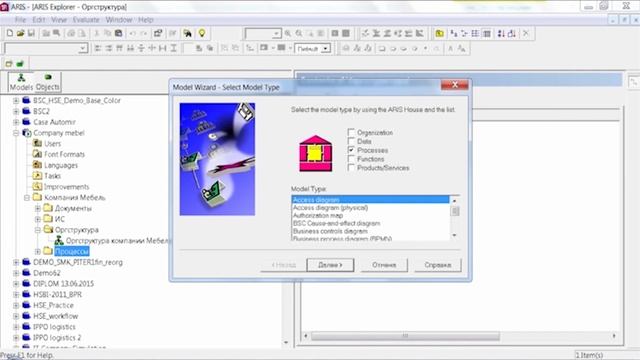The width and height of the screenshot is (640, 360).
Task: Click the small window icon left of the green folder
Action: point(9,64)
